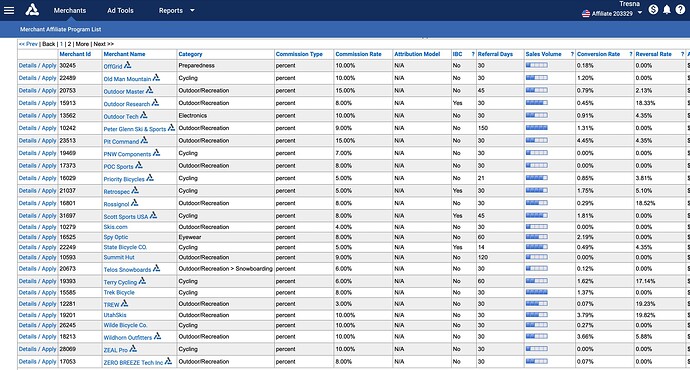The width and height of the screenshot is (690, 370).
Task: Go to the previous page with Prev
Action: tap(29, 44)
